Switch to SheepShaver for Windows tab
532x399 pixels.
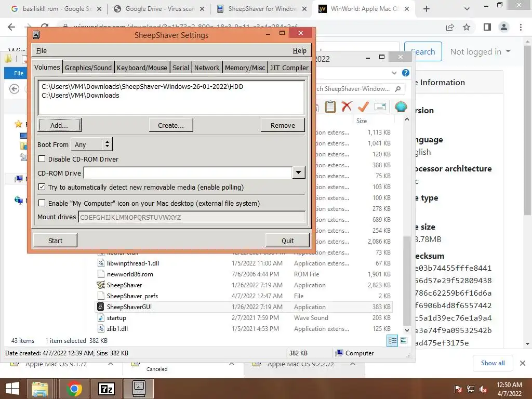tap(262, 9)
